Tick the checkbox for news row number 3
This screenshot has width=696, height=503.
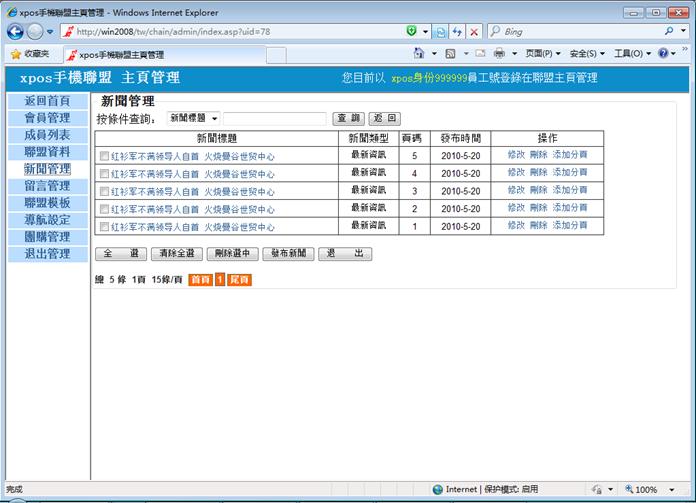coord(104,191)
